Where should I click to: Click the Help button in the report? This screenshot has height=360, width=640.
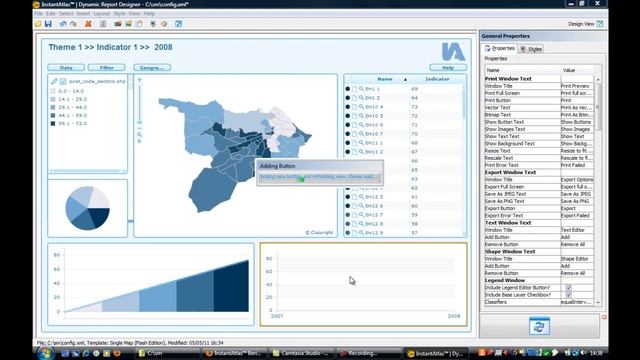click(x=448, y=68)
